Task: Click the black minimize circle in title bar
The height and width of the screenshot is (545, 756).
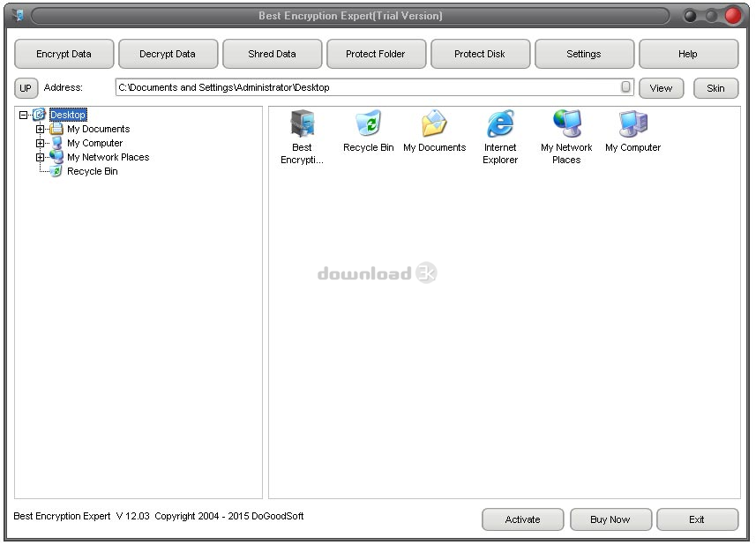Action: click(x=691, y=16)
